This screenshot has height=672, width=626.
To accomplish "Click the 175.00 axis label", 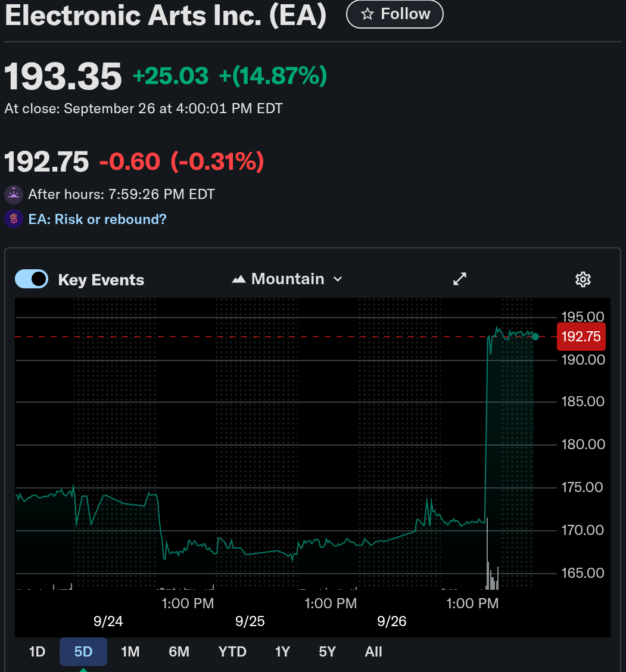I will pos(582,487).
